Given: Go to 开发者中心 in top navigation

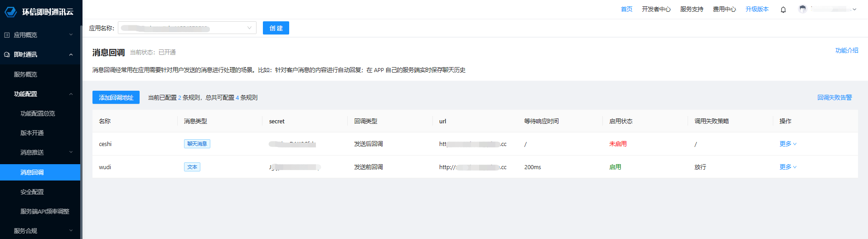Looking at the screenshot, I should click(x=656, y=10).
